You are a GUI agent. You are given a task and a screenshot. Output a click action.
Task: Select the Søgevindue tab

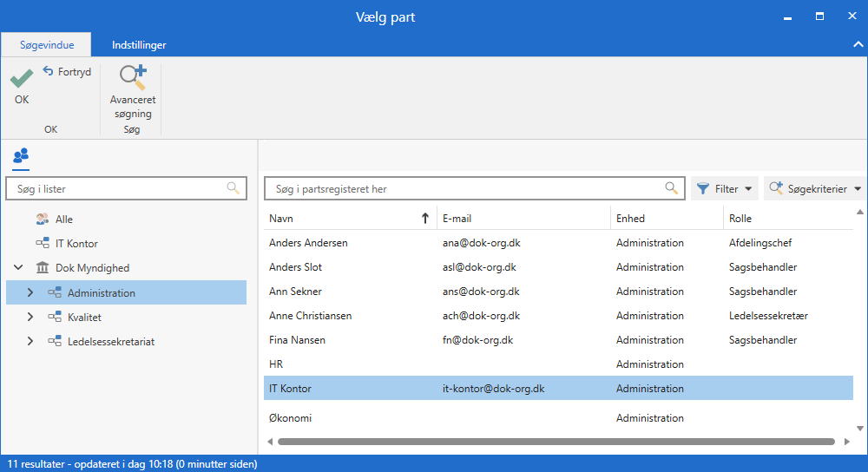coord(47,45)
